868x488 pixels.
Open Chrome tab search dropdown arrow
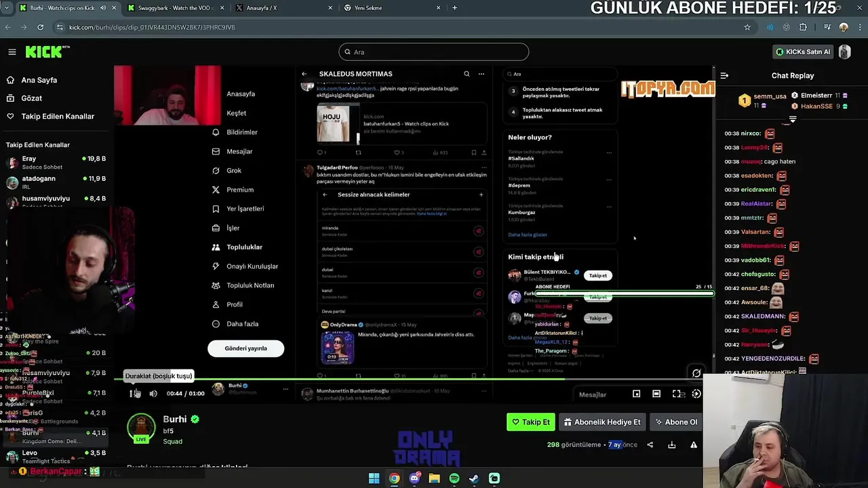coord(5,8)
